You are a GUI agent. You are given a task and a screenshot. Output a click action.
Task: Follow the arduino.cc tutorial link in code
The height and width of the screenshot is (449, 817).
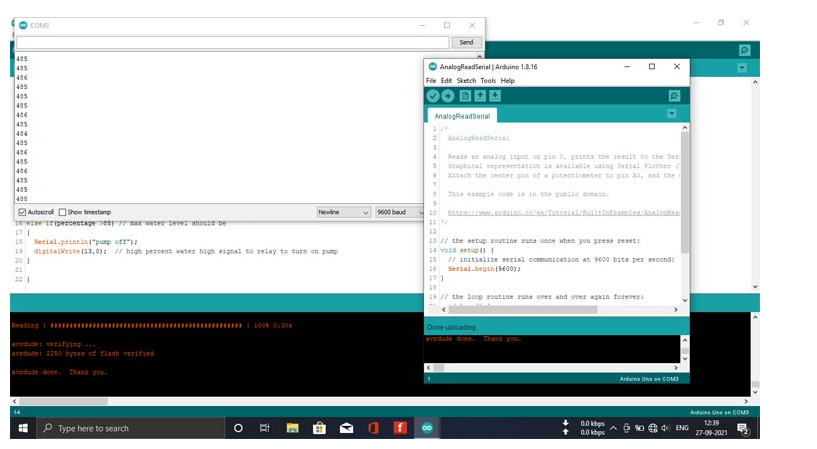pyautogui.click(x=564, y=213)
